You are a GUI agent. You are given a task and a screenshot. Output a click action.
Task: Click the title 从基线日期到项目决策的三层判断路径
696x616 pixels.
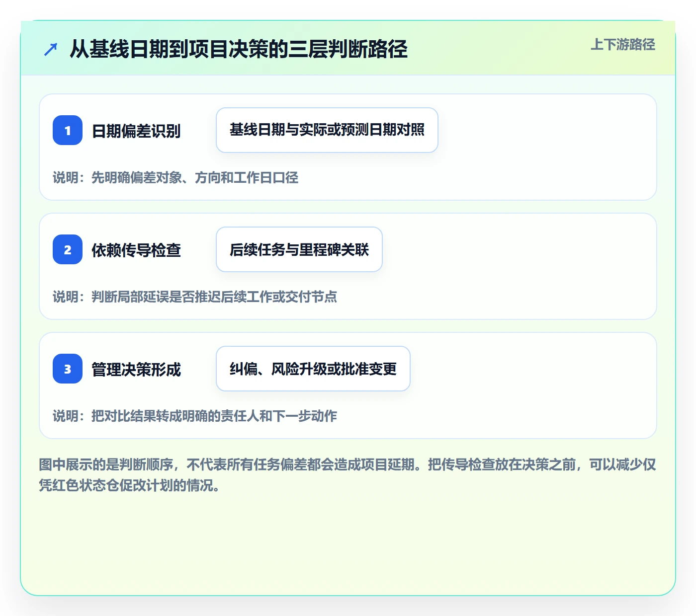click(x=239, y=49)
